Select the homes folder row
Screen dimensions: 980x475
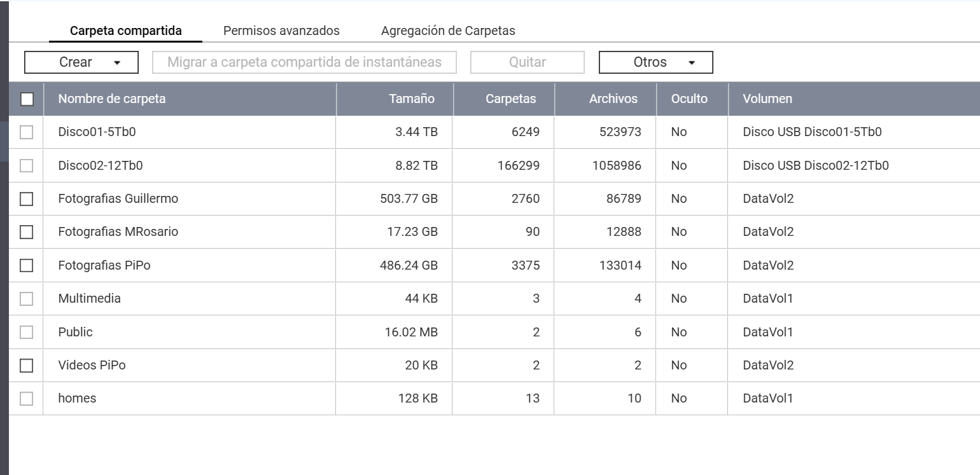coord(77,399)
